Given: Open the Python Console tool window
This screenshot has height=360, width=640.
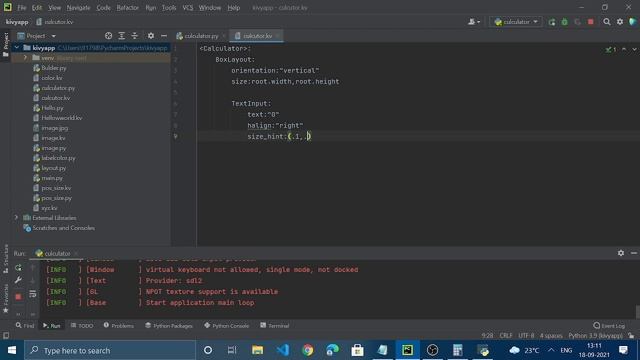Looking at the screenshot, I should [227, 325].
